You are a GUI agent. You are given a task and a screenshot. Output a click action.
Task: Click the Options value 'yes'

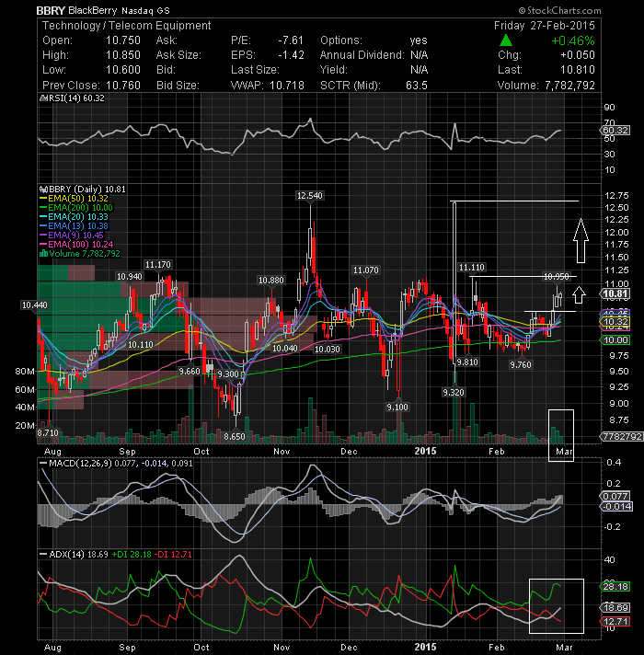click(419, 40)
